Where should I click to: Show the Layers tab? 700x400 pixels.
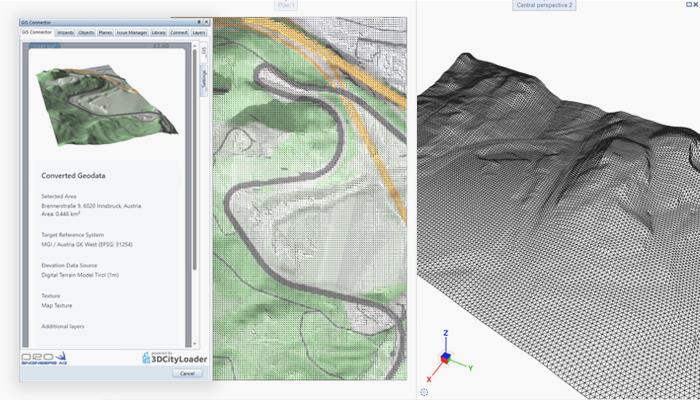(198, 32)
